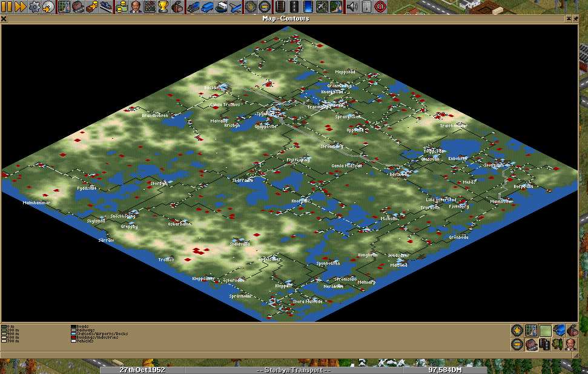Screen dimensions: 588x374
Task: Switch minimap to transport routes view
Action: [544, 344]
